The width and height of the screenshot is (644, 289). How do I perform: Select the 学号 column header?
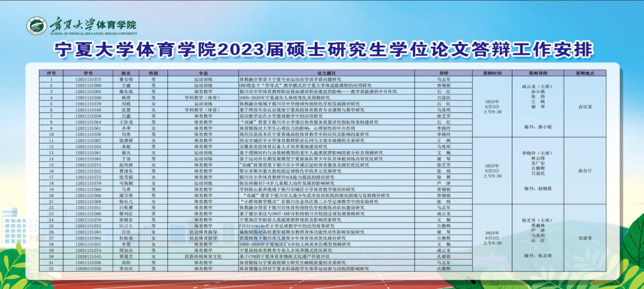88,73
